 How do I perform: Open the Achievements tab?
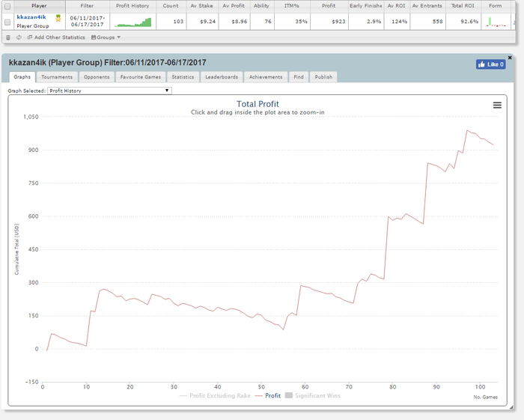coord(266,77)
